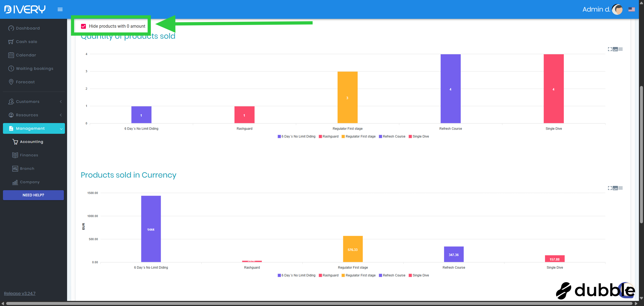Click Regulator First stage orange legend swatch

point(343,136)
